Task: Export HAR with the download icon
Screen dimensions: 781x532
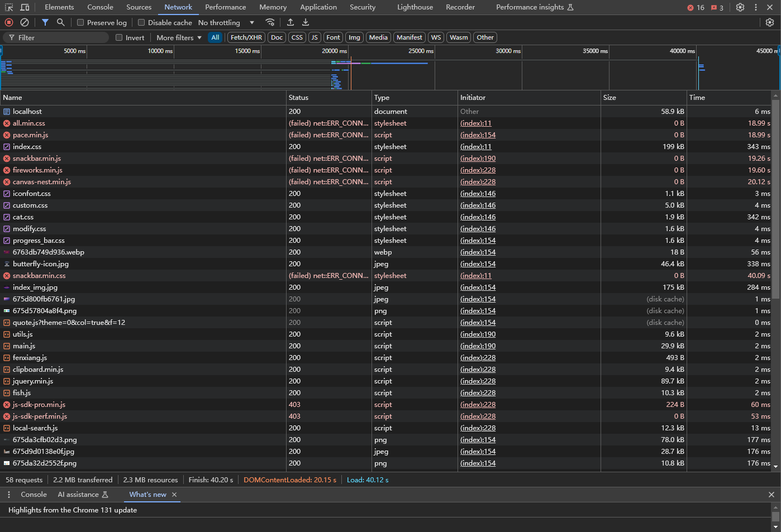Action: tap(306, 22)
